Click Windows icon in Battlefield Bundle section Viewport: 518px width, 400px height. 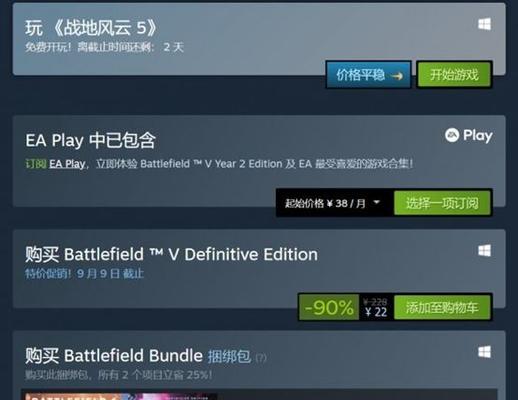(484, 352)
